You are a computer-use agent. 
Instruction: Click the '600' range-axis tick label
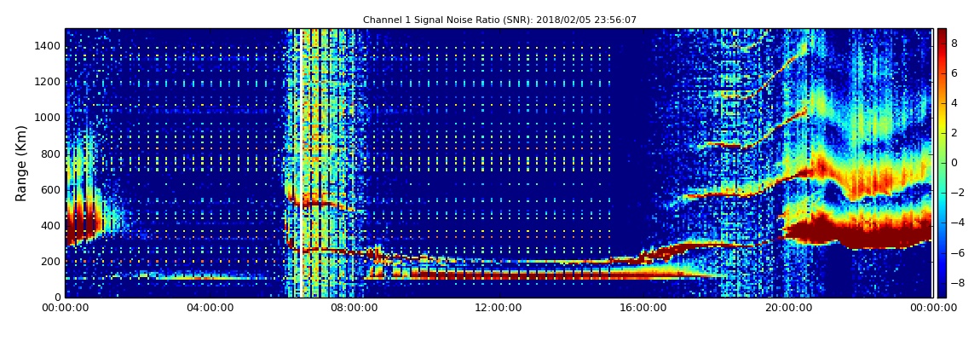pyautogui.click(x=51, y=189)
